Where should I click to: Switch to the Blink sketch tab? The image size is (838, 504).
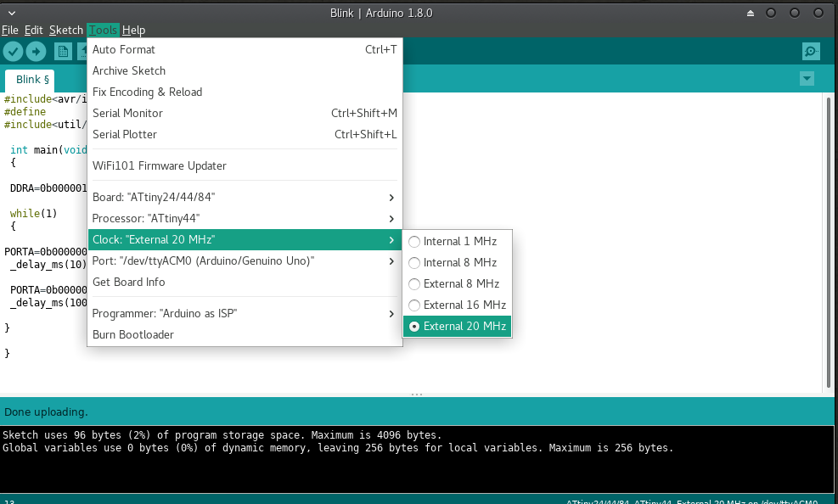[x=30, y=80]
